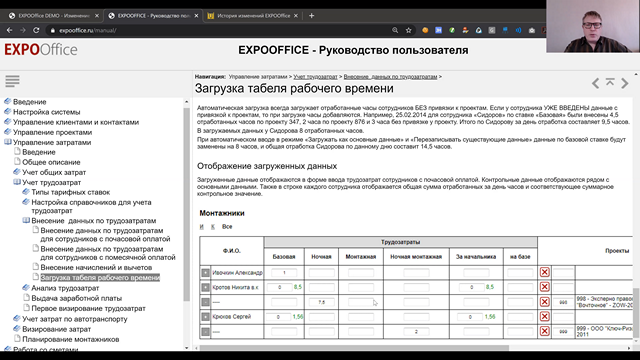
Task: Click Базовая field for Ивочкин Александр
Action: 284,273
